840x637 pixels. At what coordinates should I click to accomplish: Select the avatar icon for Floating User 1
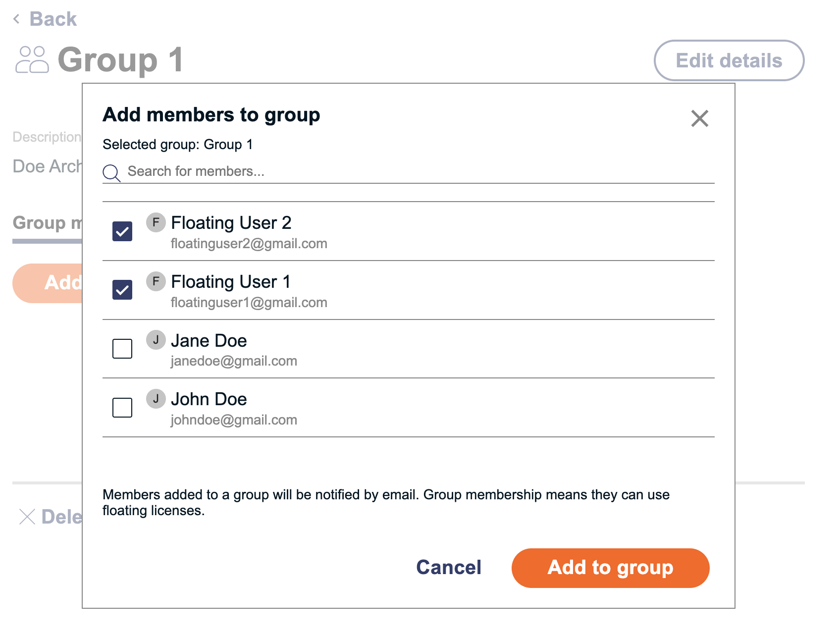point(156,281)
